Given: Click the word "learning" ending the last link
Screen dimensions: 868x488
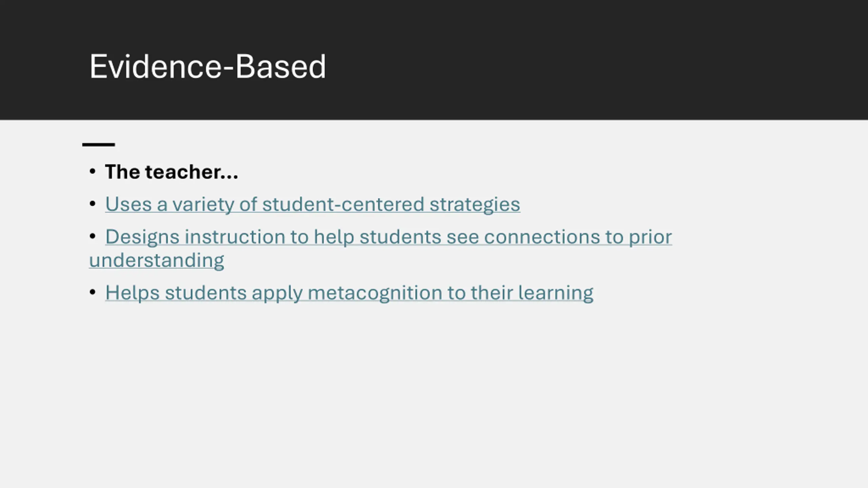Looking at the screenshot, I should 556,293.
